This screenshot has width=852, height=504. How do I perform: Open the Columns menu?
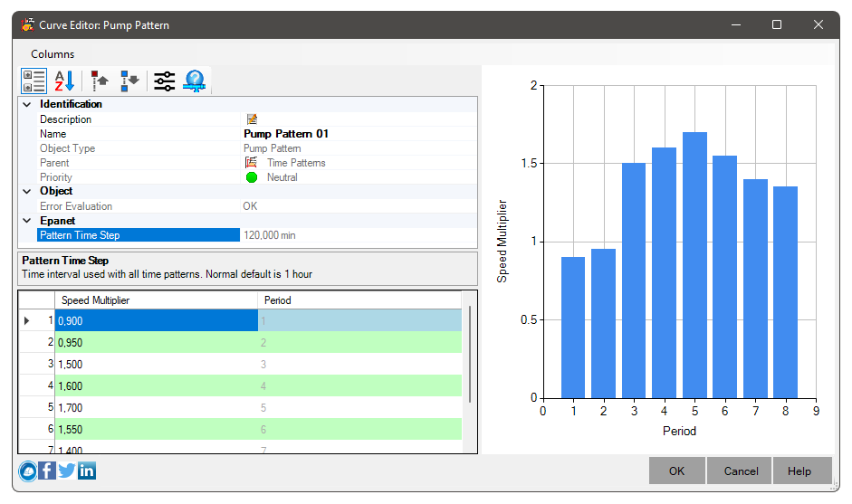tap(53, 54)
